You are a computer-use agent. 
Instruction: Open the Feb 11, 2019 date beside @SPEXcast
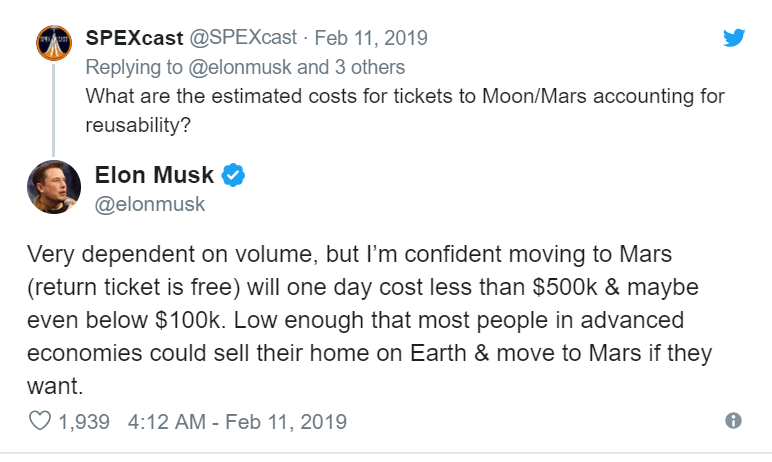point(371,38)
